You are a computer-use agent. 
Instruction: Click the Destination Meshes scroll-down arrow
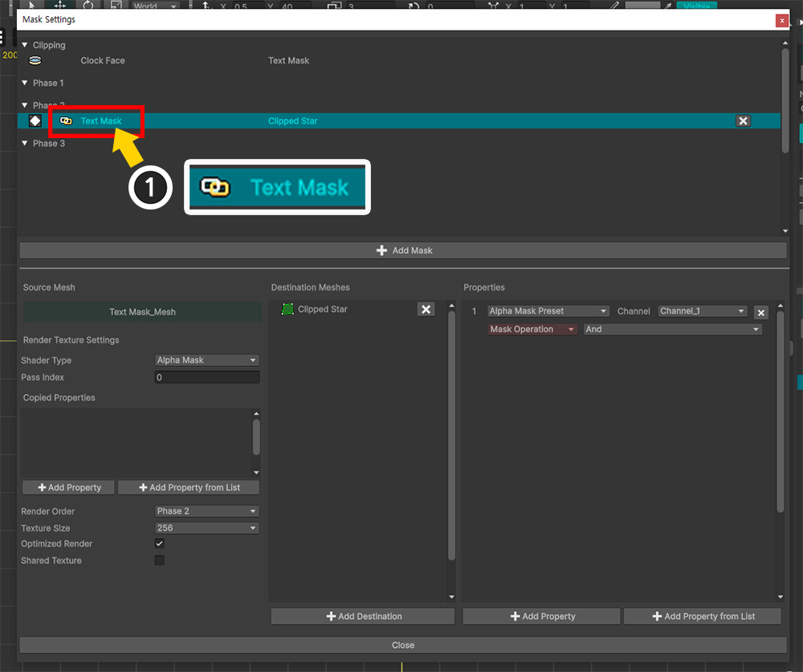click(451, 597)
